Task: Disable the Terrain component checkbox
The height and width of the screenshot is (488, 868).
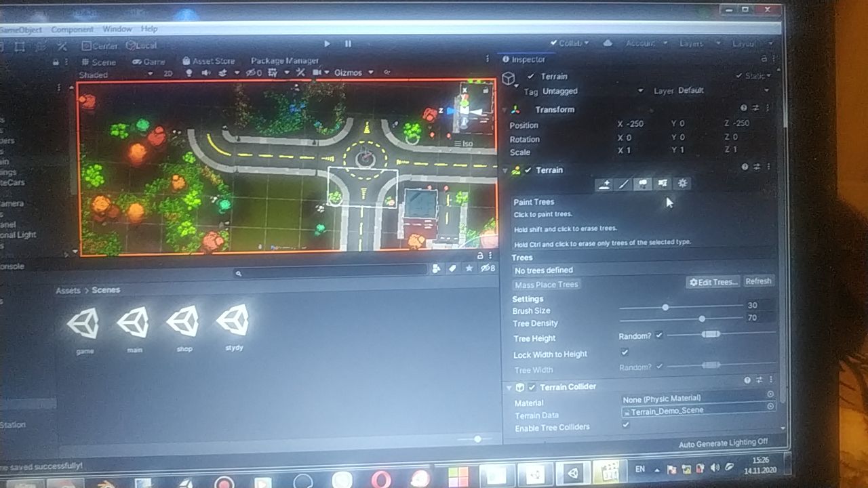Action: [528, 170]
